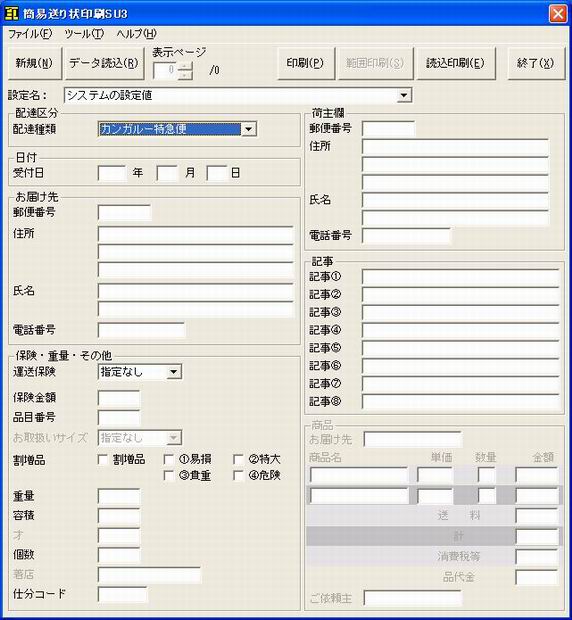Tick the ②特大 checkbox
This screenshot has height=620, width=572.
[x=238, y=459]
